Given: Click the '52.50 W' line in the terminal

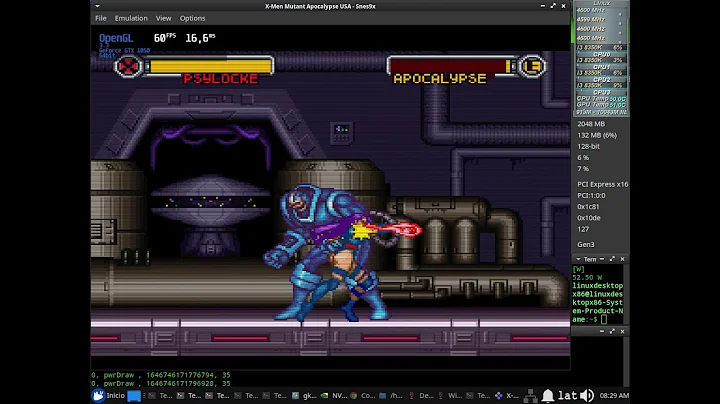Looking at the screenshot, I should (x=587, y=277).
